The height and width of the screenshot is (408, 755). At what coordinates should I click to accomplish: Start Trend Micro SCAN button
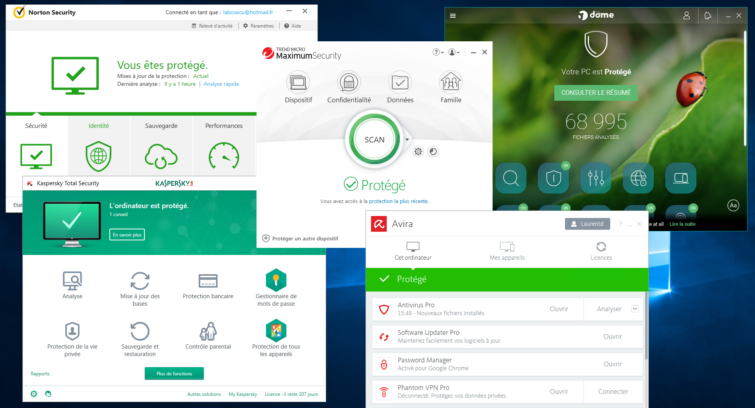pos(374,140)
